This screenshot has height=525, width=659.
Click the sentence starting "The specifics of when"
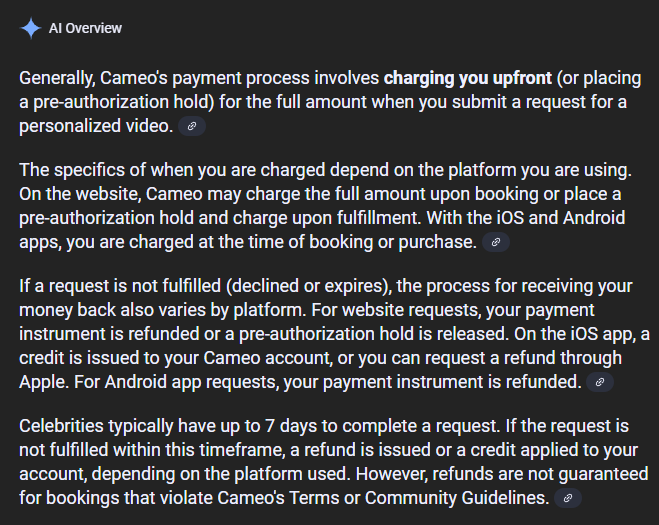coord(325,170)
